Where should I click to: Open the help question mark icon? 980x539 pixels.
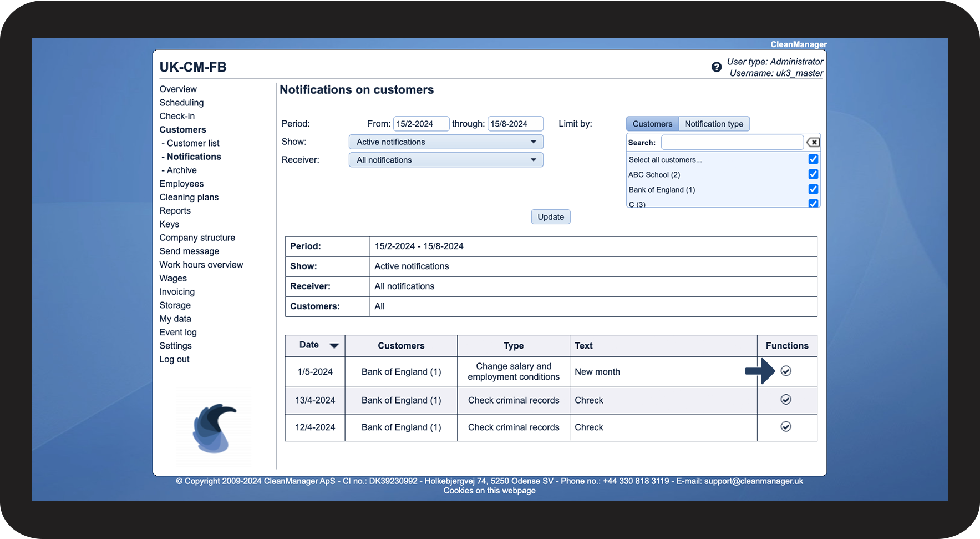coord(717,67)
